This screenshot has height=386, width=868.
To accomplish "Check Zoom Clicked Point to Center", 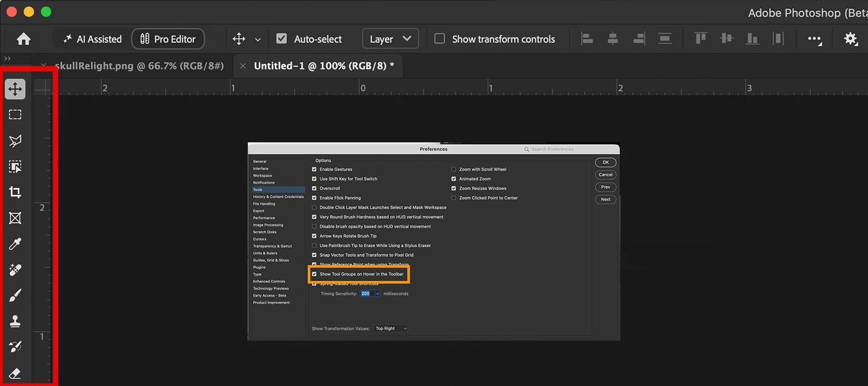I will pos(454,198).
